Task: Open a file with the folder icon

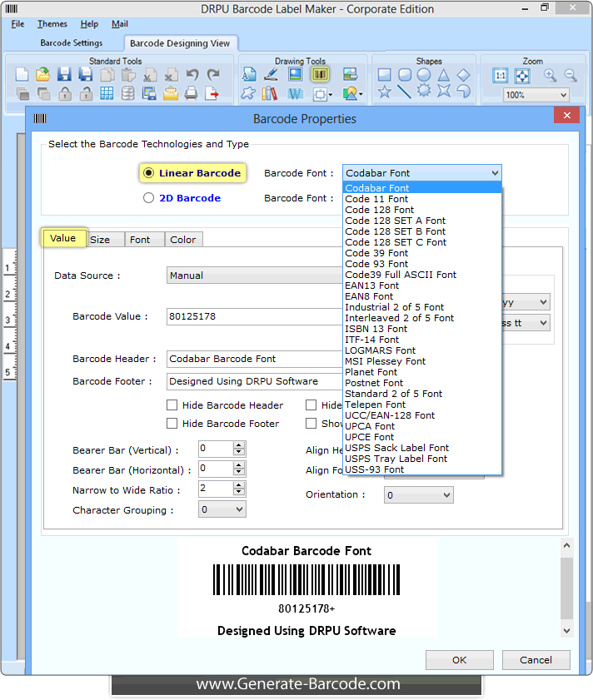Action: point(43,75)
